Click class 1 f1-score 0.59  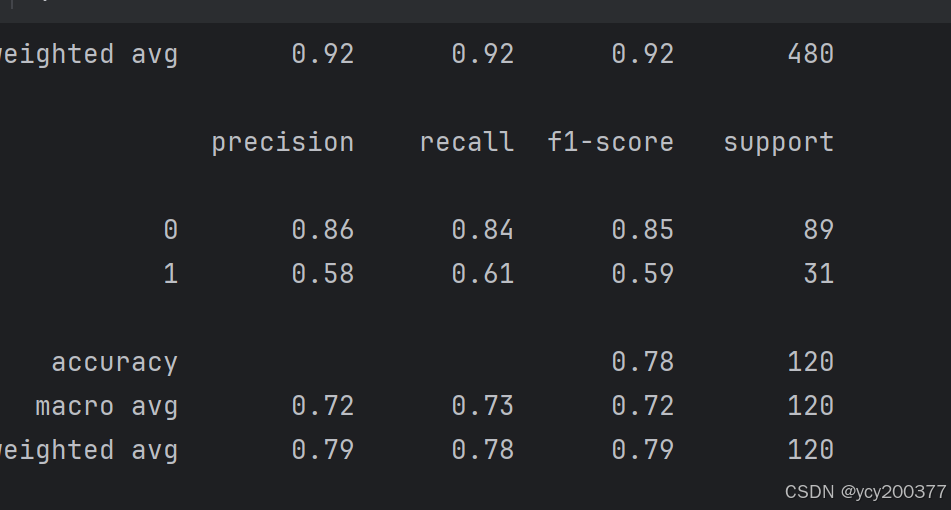tap(643, 274)
